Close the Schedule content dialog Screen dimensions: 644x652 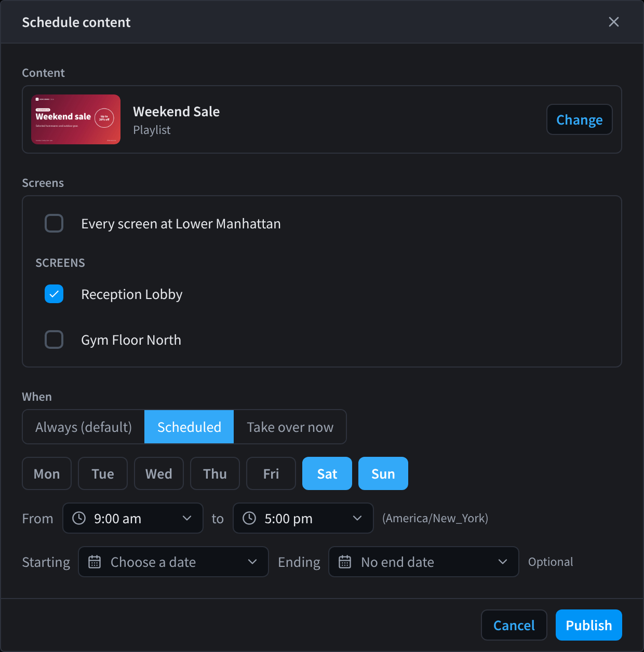614,22
